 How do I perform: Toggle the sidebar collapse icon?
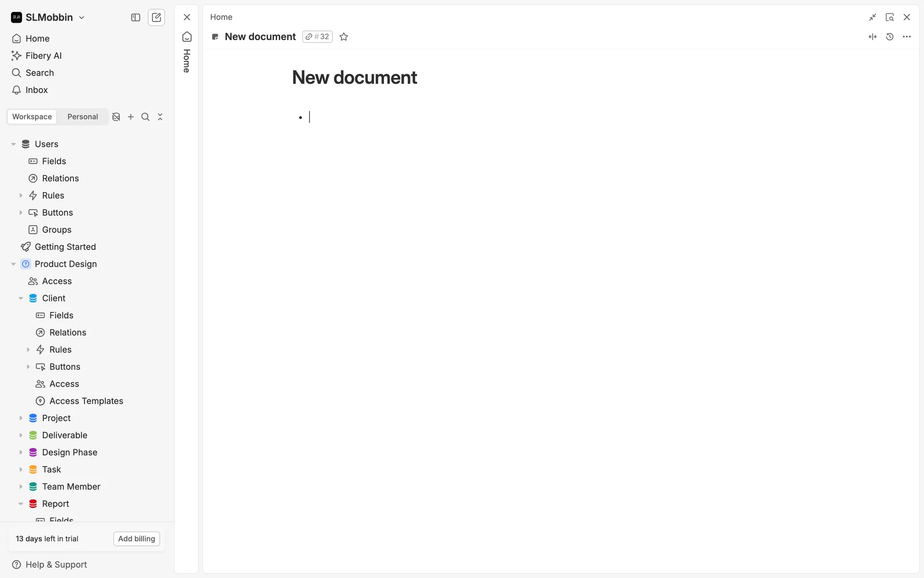click(136, 17)
